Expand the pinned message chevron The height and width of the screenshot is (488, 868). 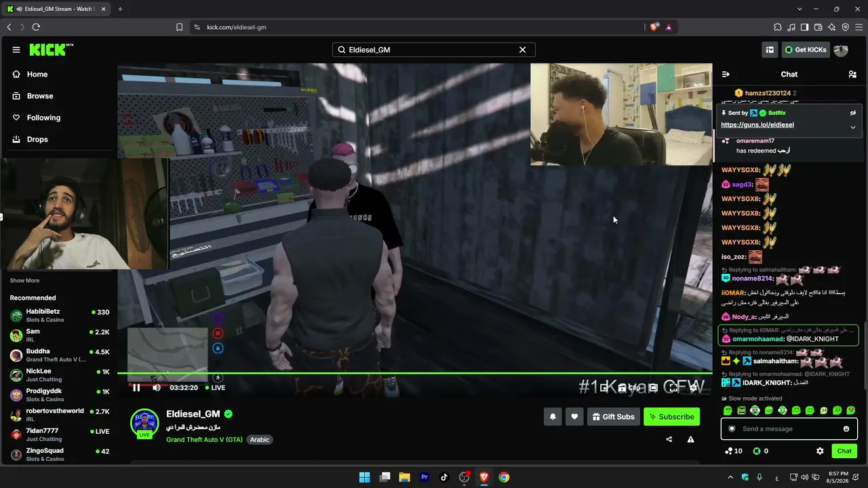point(853,127)
